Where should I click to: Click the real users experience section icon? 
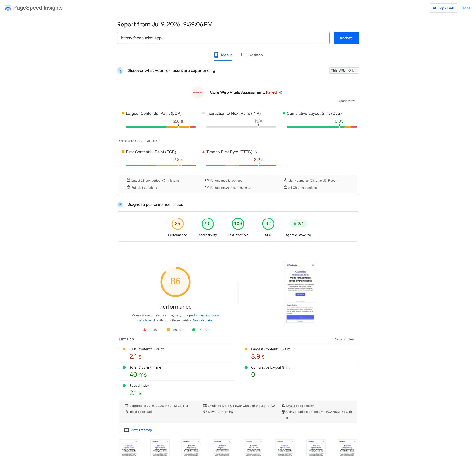click(x=120, y=71)
